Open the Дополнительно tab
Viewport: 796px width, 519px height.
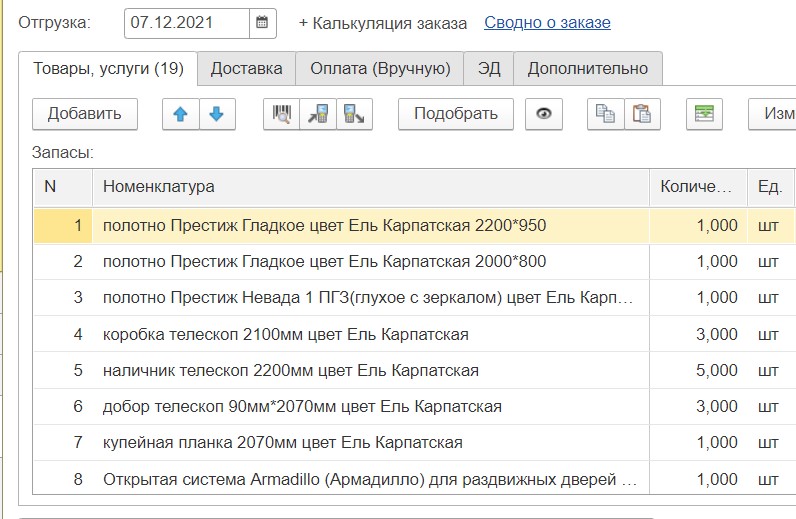point(588,69)
